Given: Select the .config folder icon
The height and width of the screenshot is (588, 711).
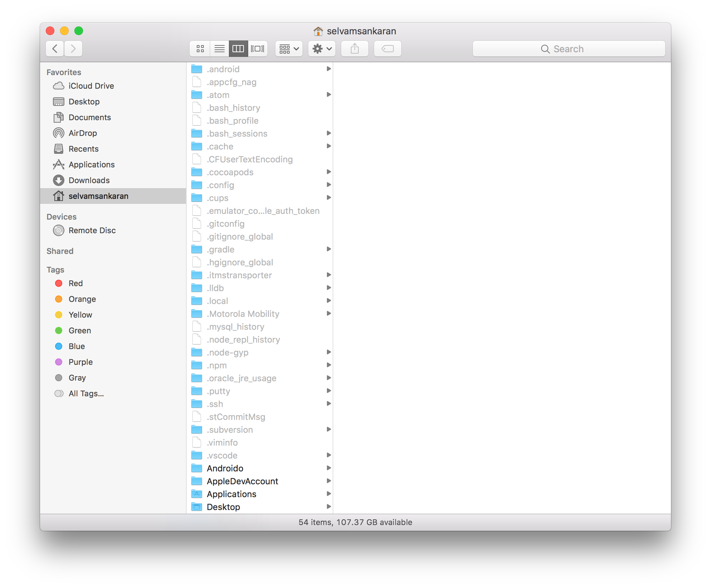Looking at the screenshot, I should coord(197,185).
